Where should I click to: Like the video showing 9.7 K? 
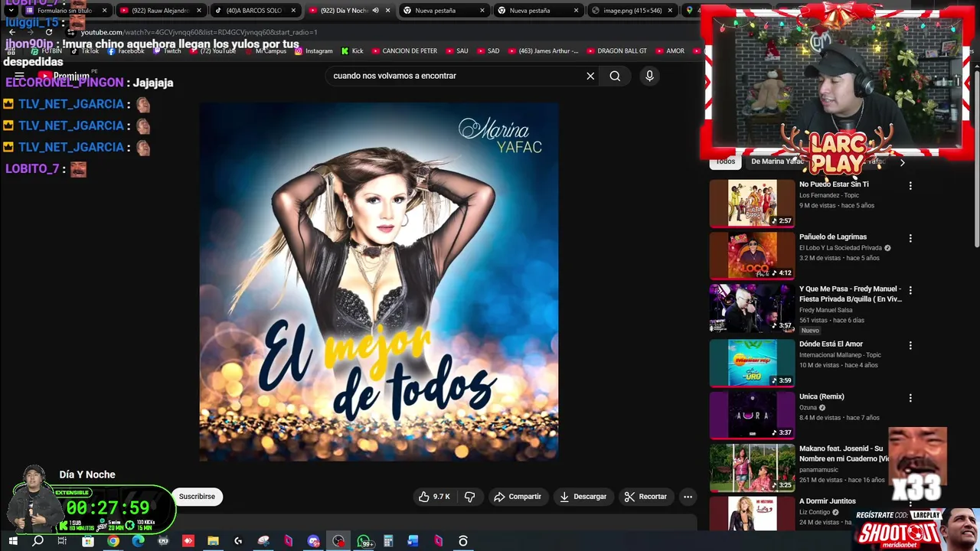pos(434,497)
